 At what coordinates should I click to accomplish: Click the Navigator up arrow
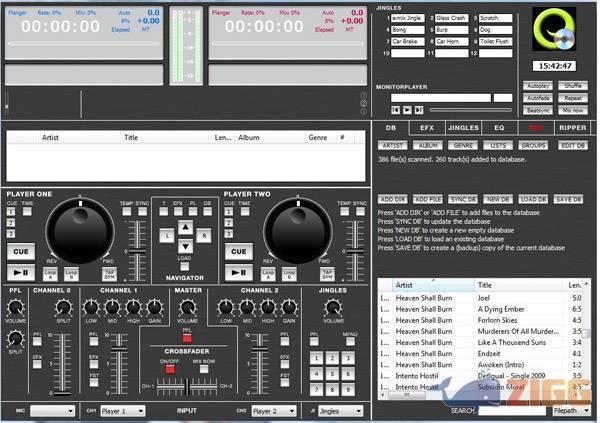coord(185,227)
